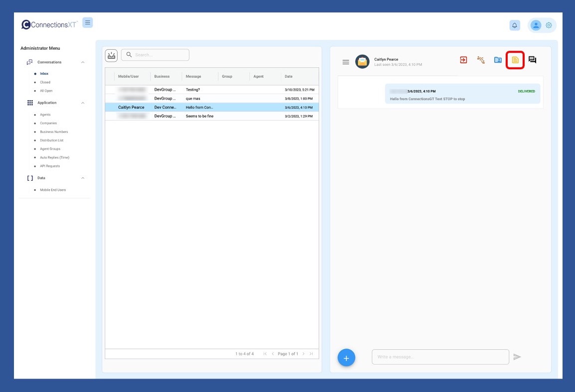The height and width of the screenshot is (392, 575).
Task: Toggle the sidebar hamburger menu button
Action: (x=87, y=22)
